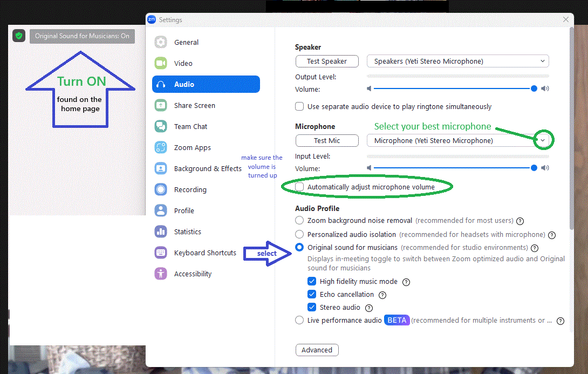Click the Recording circle icon

click(161, 190)
